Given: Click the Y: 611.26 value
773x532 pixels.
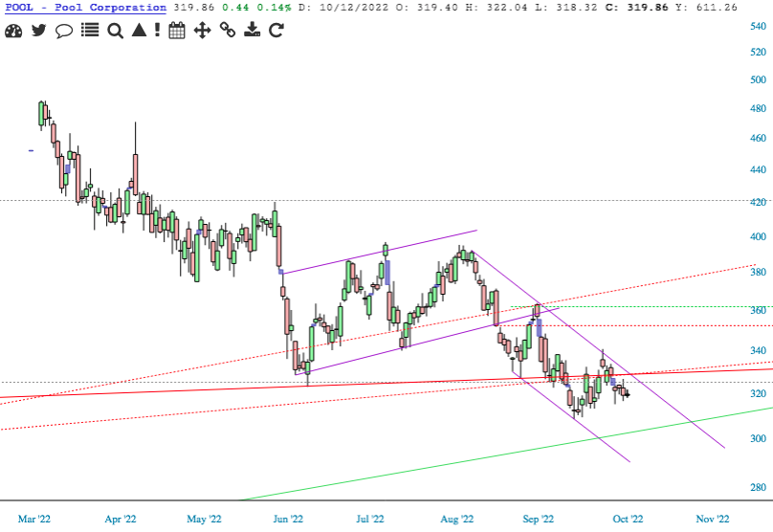Looking at the screenshot, I should [706, 8].
